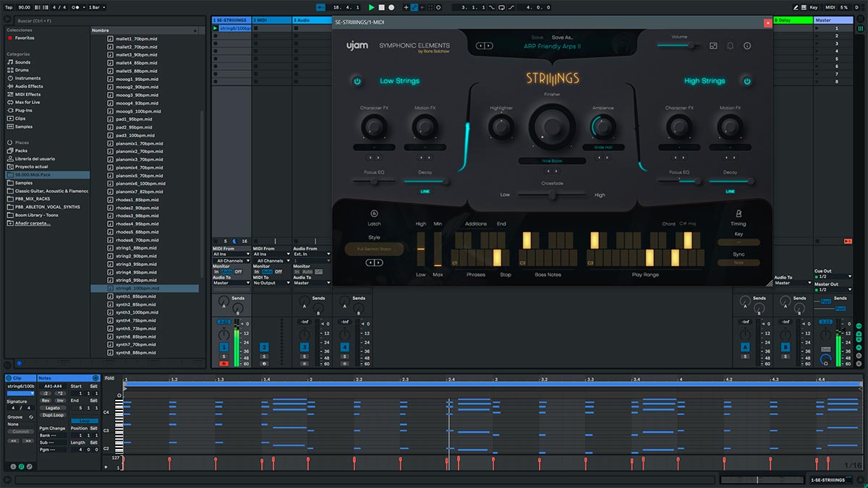Click Low Strings Motion FX knob
868x488 pixels.
(425, 127)
